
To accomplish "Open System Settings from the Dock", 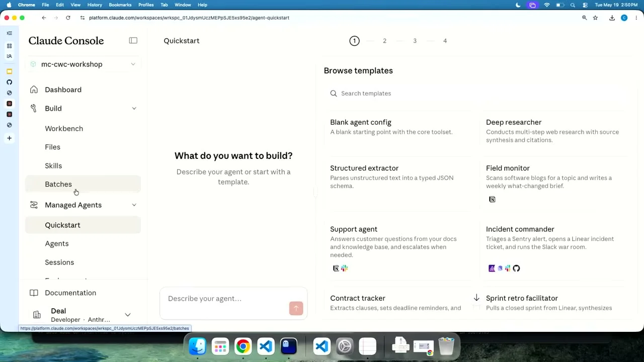I will coord(345,346).
